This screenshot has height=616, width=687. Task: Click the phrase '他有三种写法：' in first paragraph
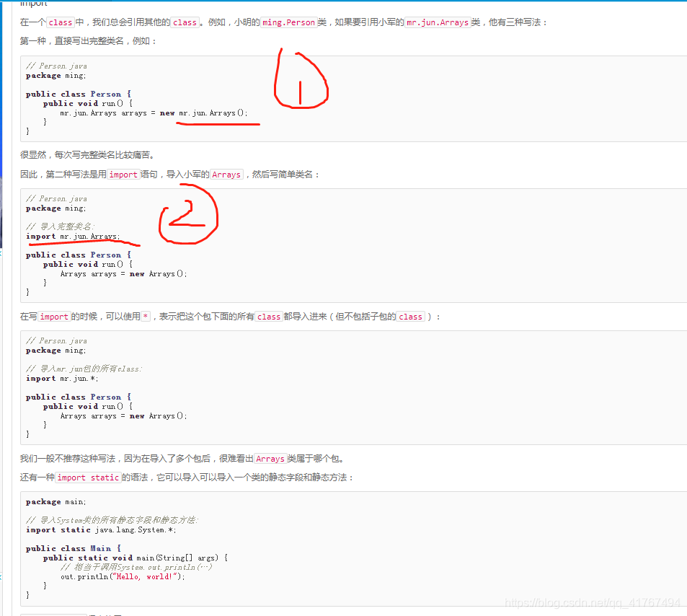coord(518,22)
